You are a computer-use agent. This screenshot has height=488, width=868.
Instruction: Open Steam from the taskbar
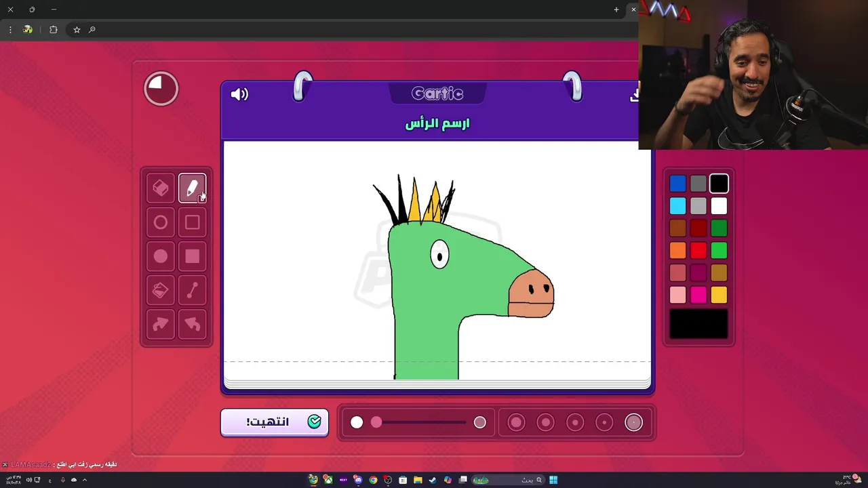pos(433,480)
